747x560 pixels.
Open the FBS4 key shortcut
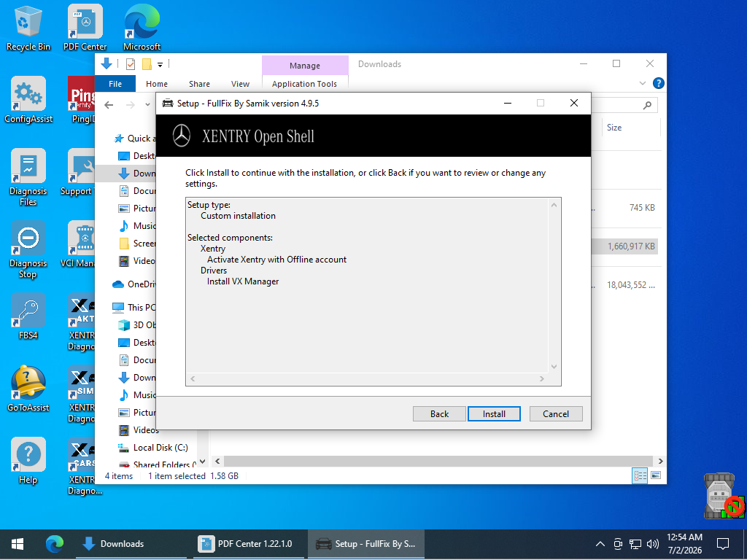pyautogui.click(x=28, y=316)
